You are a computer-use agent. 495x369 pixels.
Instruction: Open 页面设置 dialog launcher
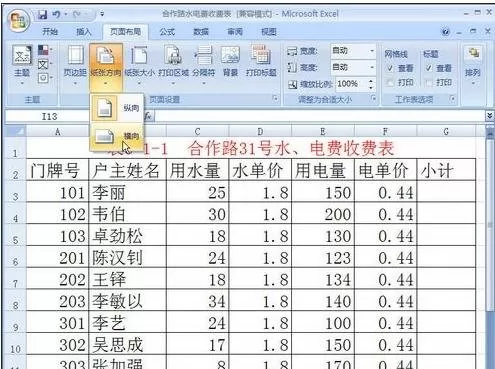coord(275,99)
